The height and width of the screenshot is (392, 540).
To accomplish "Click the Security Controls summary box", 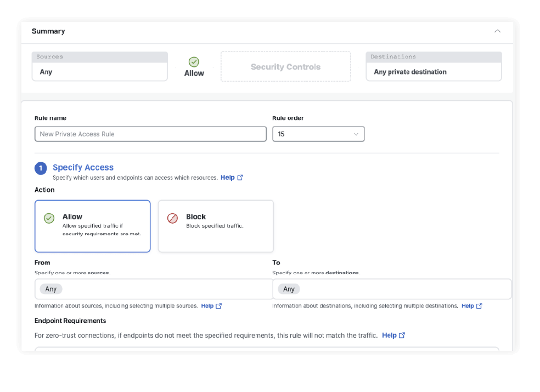I will [x=285, y=67].
